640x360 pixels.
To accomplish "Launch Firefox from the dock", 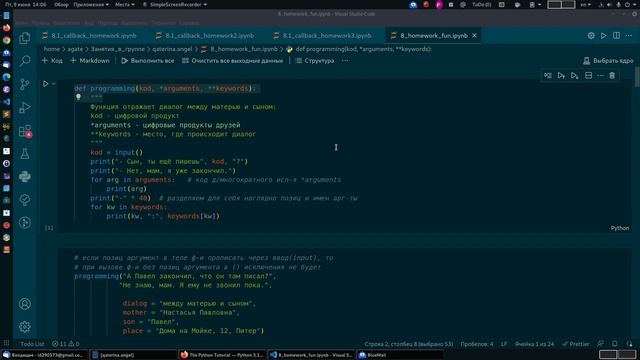I will pos(7,28).
